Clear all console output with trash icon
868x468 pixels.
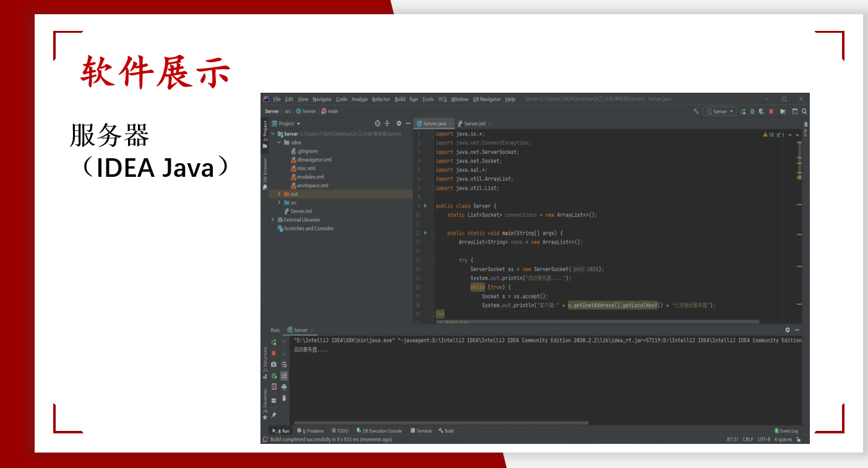284,398
